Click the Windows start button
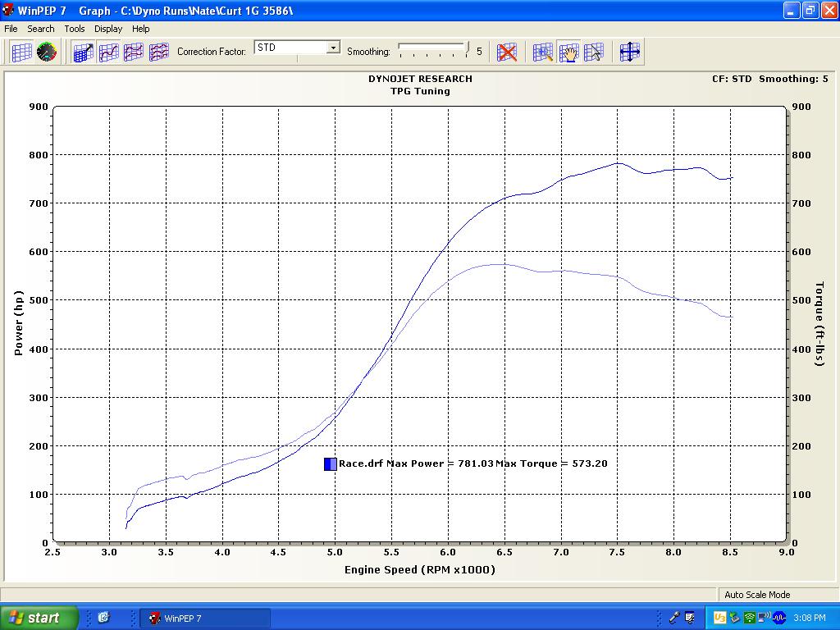Viewport: 840px width, 630px height. 39,618
